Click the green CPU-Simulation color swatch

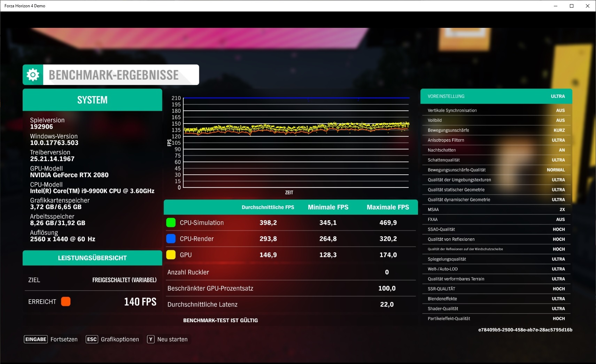click(171, 223)
